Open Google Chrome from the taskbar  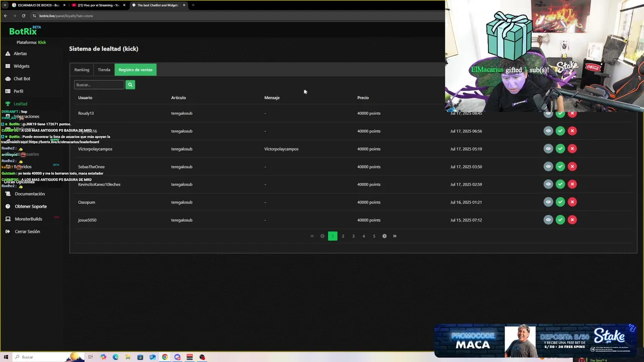pyautogui.click(x=165, y=357)
